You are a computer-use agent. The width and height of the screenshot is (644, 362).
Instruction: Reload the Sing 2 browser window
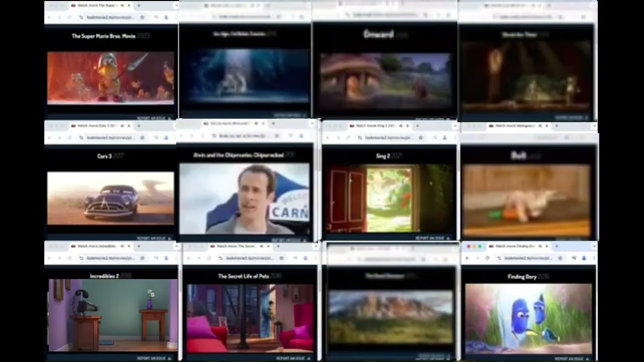(x=348, y=137)
